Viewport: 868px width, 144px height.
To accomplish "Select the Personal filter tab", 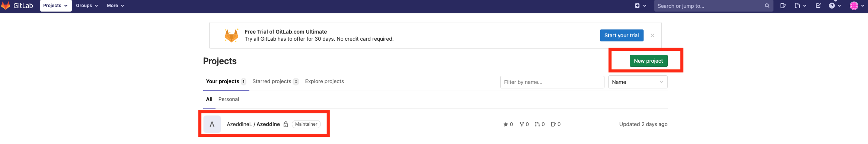I will (x=229, y=99).
